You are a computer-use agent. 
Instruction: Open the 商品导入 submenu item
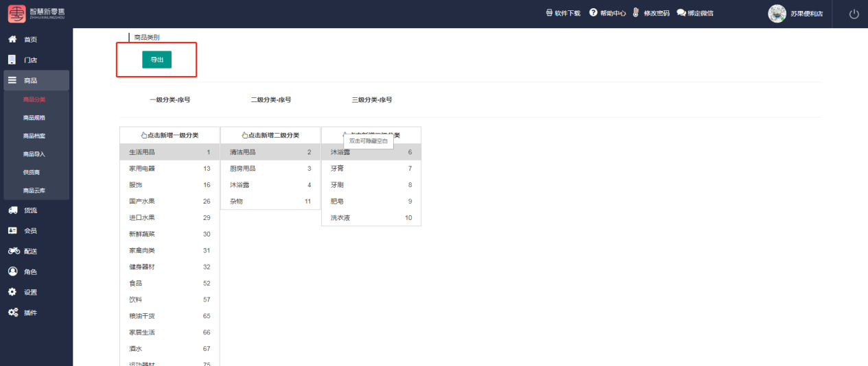(34, 154)
